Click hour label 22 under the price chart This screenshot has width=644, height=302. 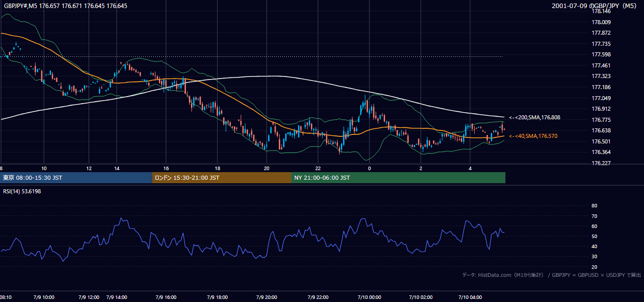318,168
